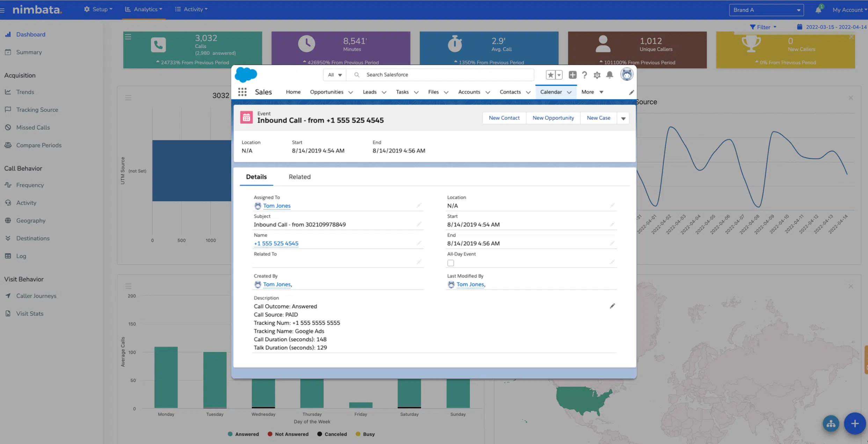
Task: Click the (not Set) UTM Source bar
Action: click(192, 170)
